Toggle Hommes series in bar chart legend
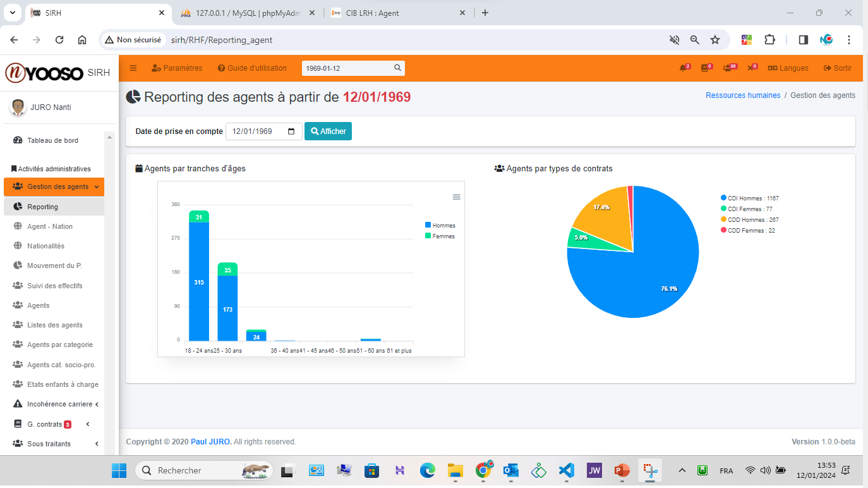The image size is (868, 488). [440, 226]
